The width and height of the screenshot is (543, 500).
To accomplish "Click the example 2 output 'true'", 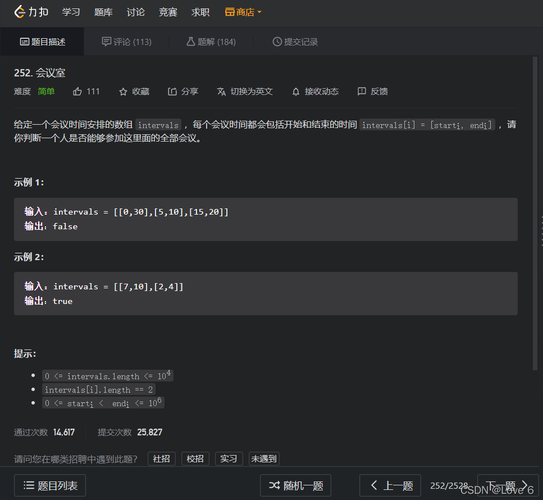I will pos(63,301).
